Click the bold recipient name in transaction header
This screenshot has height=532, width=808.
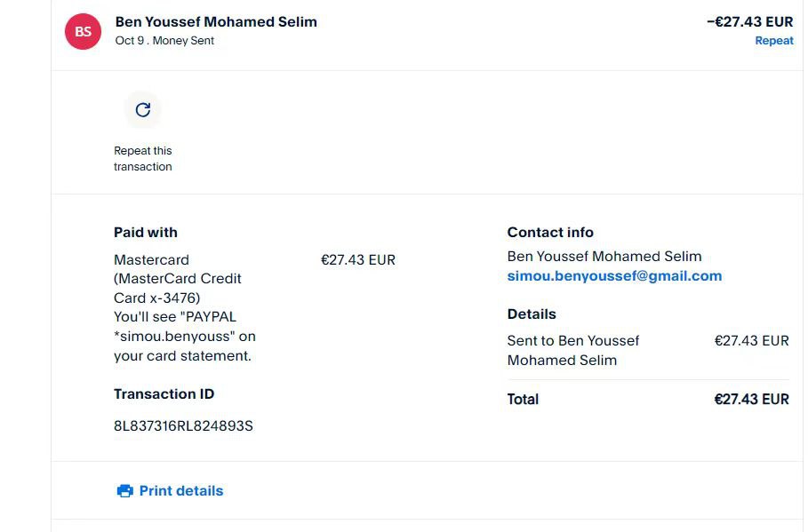tap(216, 22)
